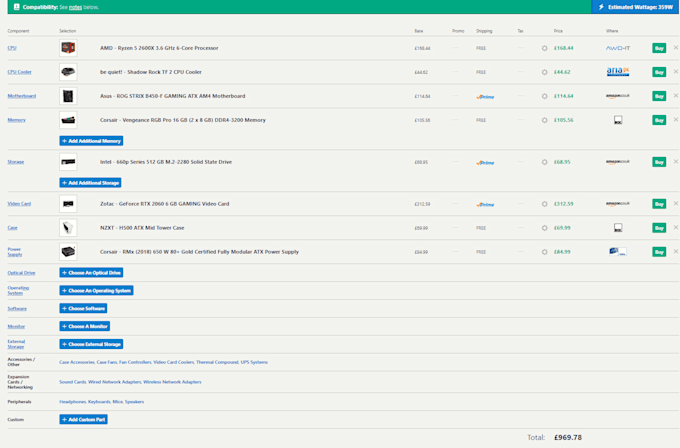Click the Amazon logo in the Storage row
680x448 pixels.
coord(618,162)
